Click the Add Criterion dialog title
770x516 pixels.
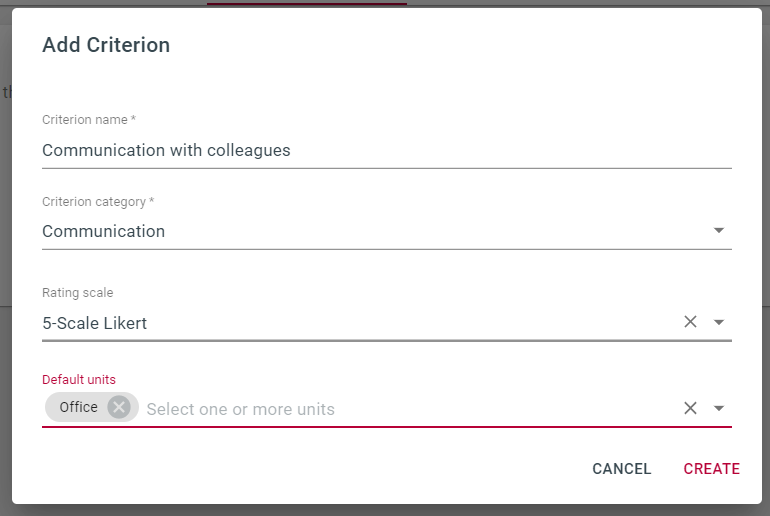(106, 45)
